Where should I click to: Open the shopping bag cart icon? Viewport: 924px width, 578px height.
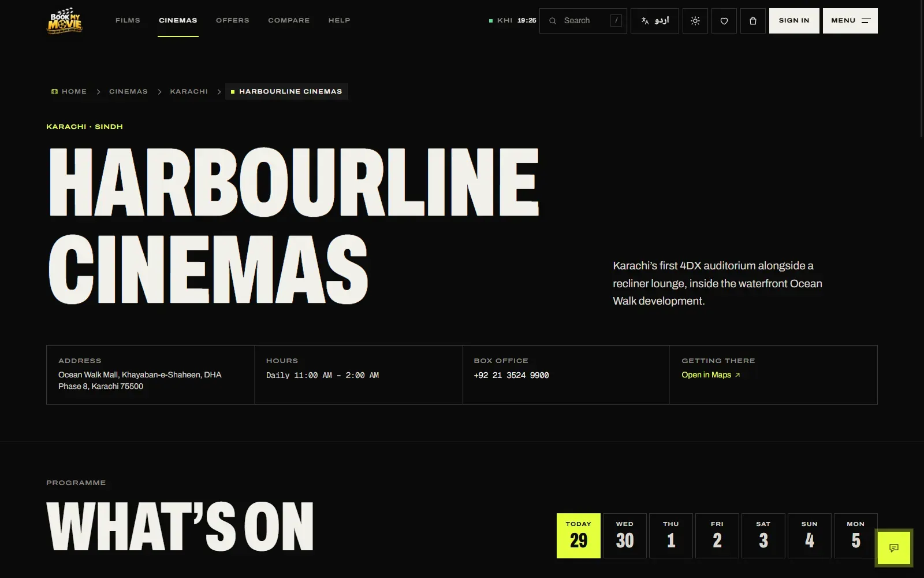click(753, 21)
